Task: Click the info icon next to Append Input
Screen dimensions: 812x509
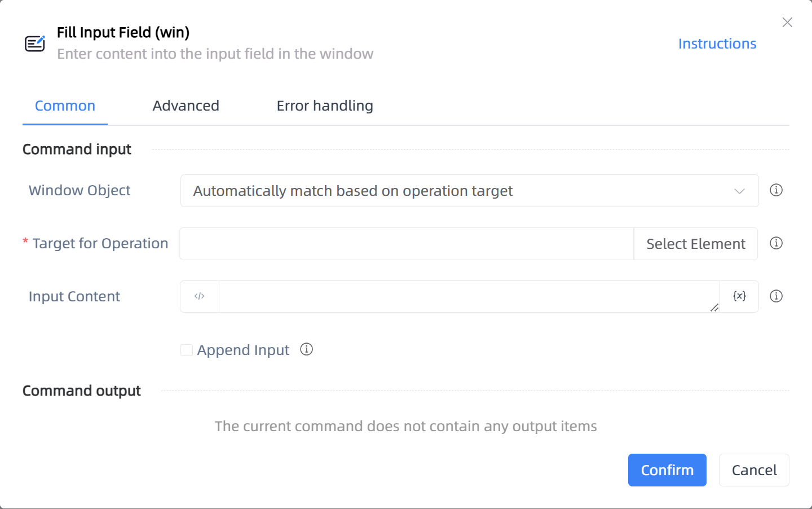Action: pyautogui.click(x=306, y=349)
